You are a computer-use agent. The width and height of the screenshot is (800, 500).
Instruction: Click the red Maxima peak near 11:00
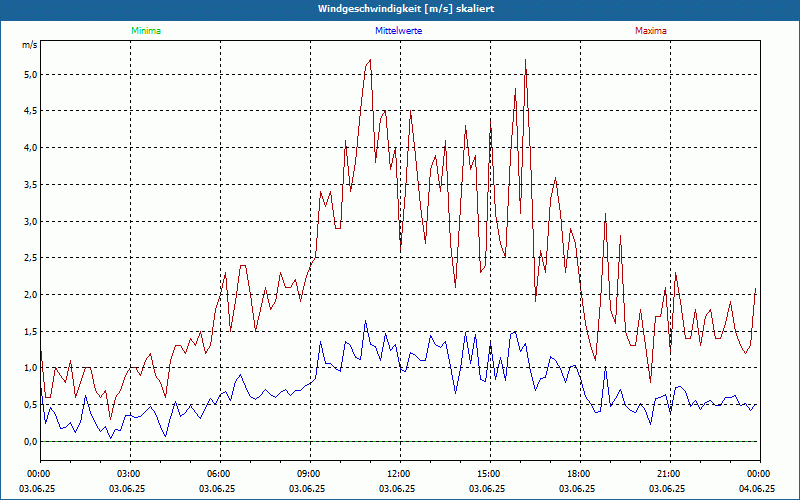click(x=370, y=60)
